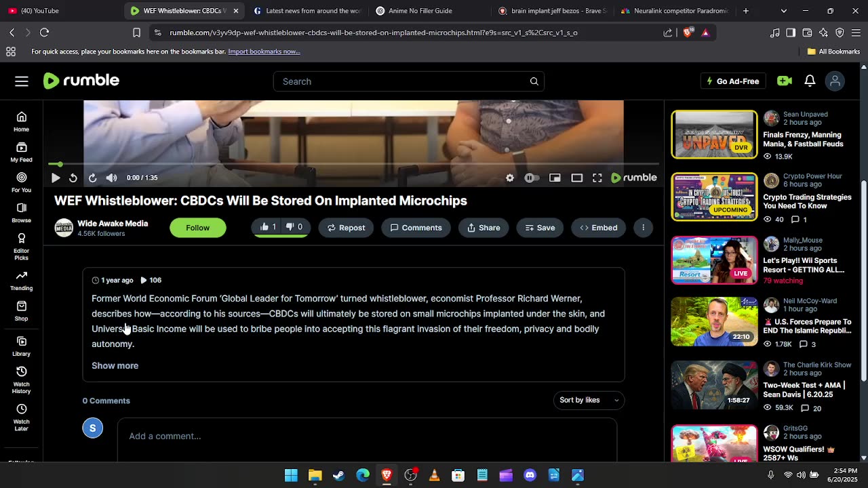Switch to brain implant jeff bezos tab
This screenshot has width=868, height=488.
click(x=553, y=11)
